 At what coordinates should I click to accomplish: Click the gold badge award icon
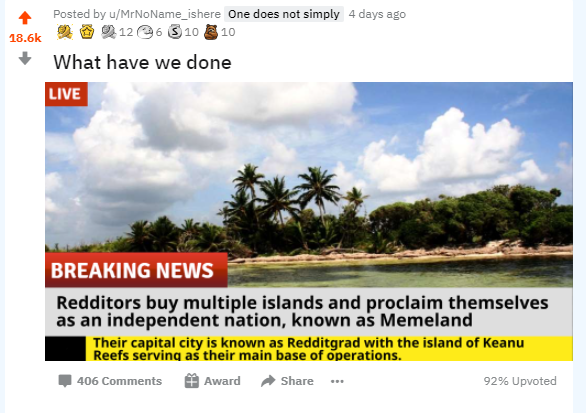point(87,32)
